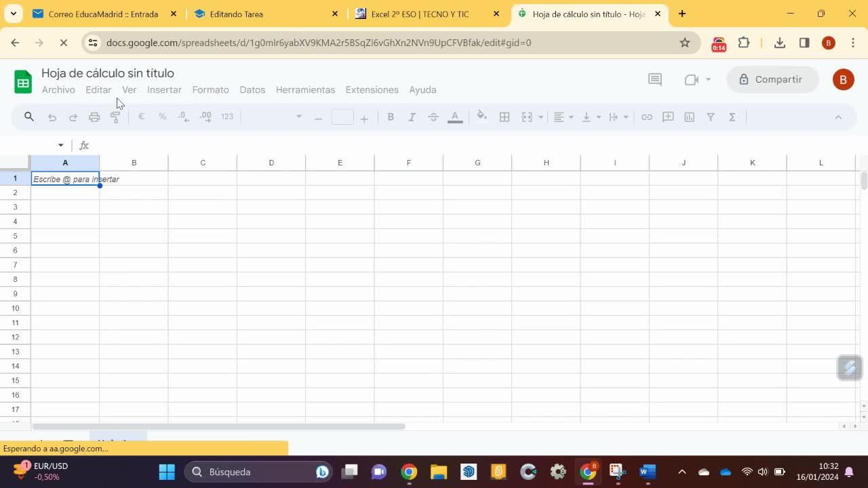Open the name box dropdown arrow
The image size is (868, 488).
(x=60, y=145)
